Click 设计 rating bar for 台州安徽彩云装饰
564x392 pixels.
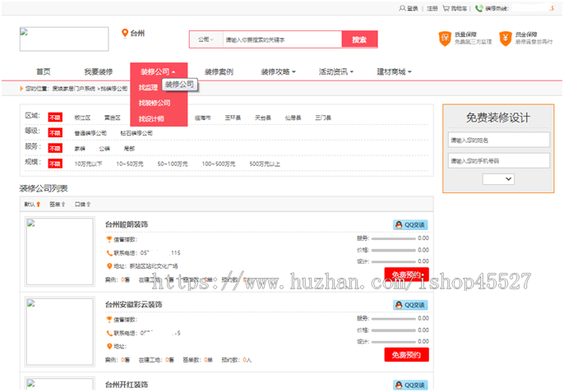point(394,342)
